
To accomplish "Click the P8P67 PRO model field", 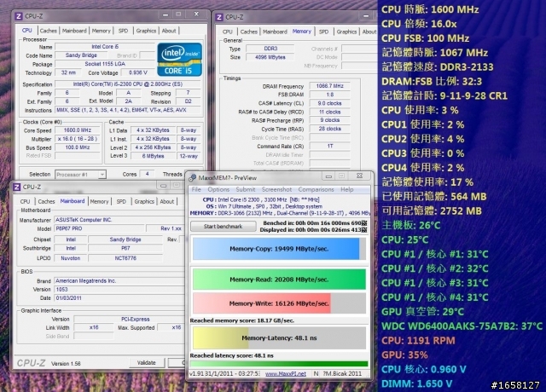I will pyautogui.click(x=99, y=228).
